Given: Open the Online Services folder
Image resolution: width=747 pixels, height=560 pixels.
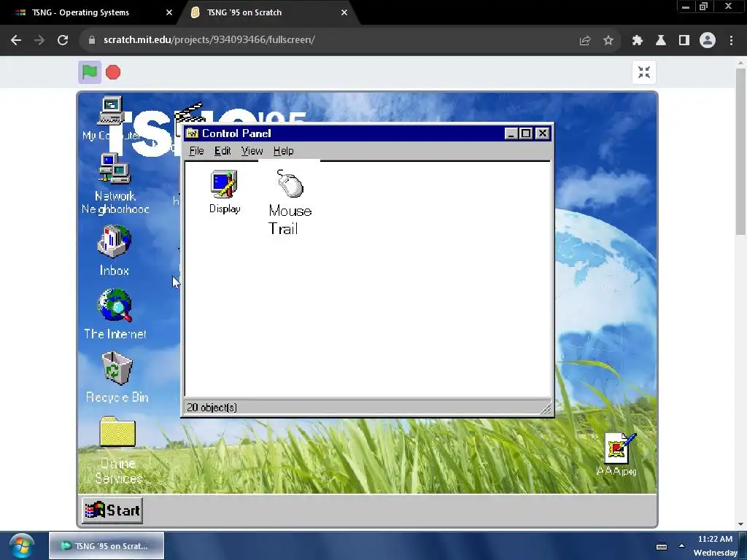Looking at the screenshot, I should point(117,450).
